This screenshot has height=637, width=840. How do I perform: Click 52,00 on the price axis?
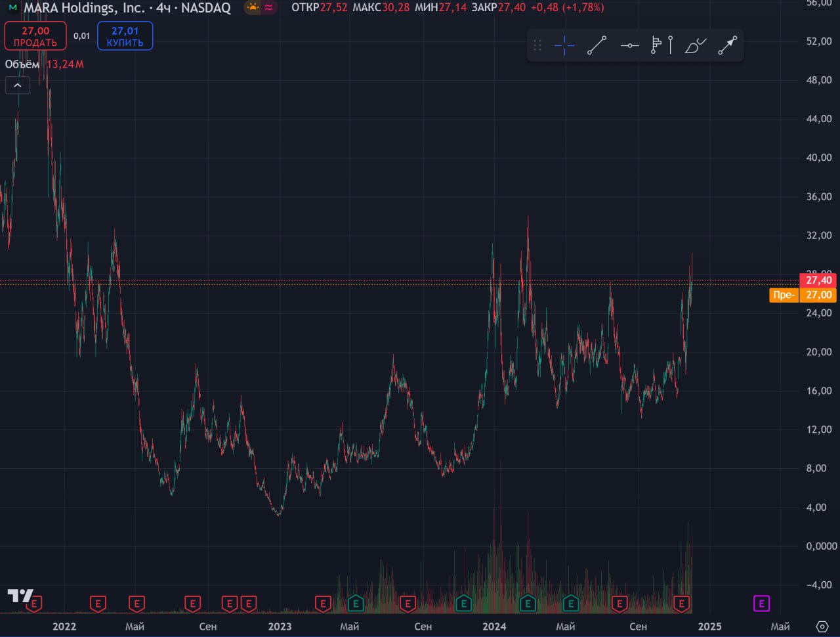(819, 41)
